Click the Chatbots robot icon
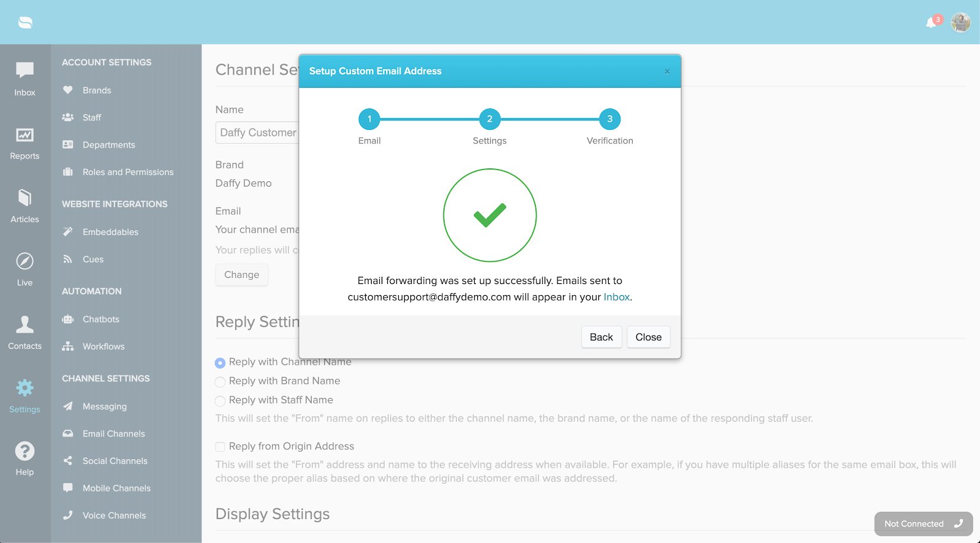Screen dimensions: 980x543 68,319
